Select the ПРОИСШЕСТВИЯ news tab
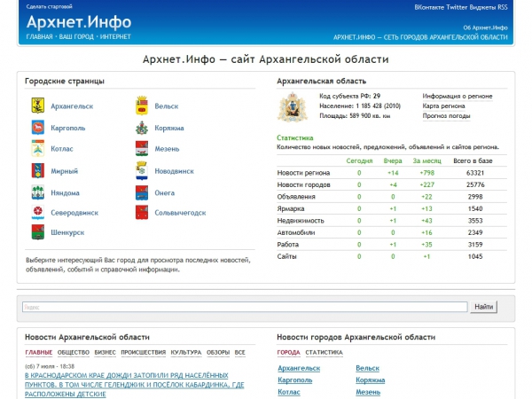532x399 pixels. pos(143,352)
